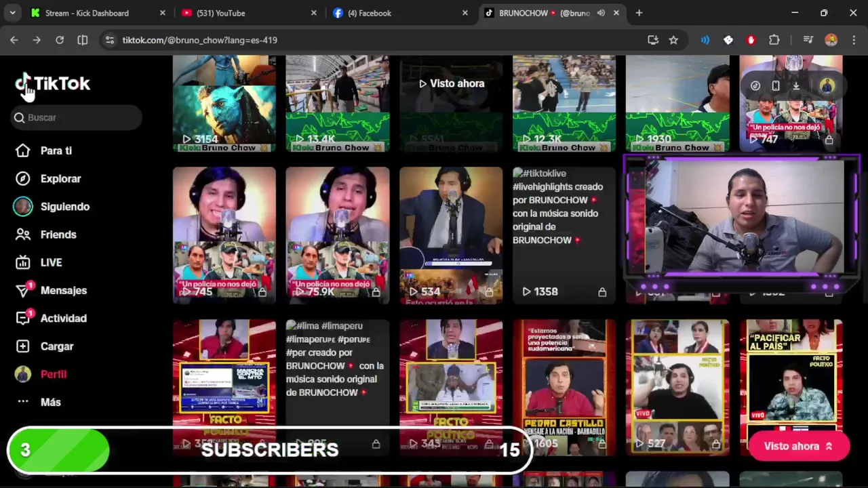Open the Para ti feed

click(56, 150)
